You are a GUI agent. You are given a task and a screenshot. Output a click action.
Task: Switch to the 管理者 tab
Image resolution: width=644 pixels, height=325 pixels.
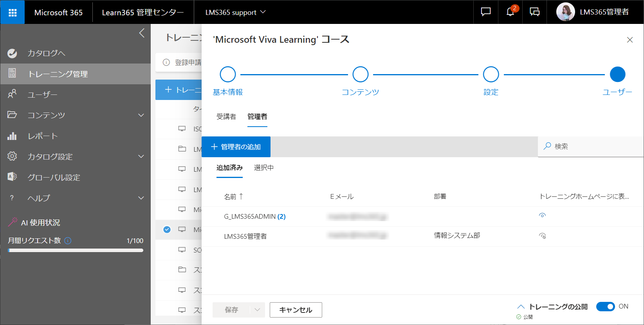257,116
